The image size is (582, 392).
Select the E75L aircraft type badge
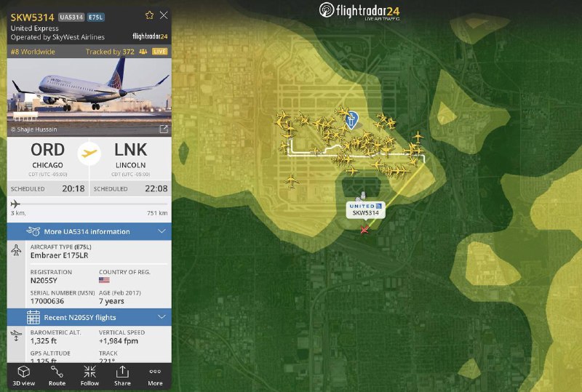pos(96,17)
